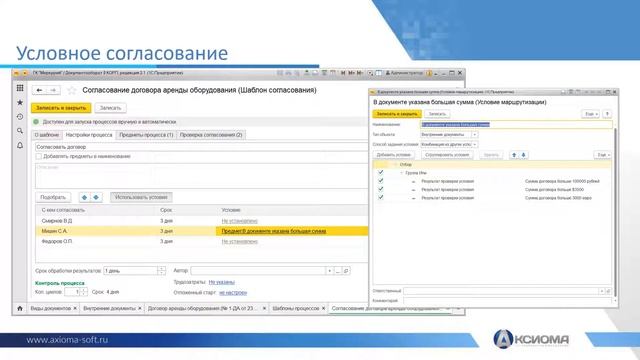The height and width of the screenshot is (360, 640).
Task: Uncheck condition 'больше 3000 евро' checkbox
Action: click(381, 197)
